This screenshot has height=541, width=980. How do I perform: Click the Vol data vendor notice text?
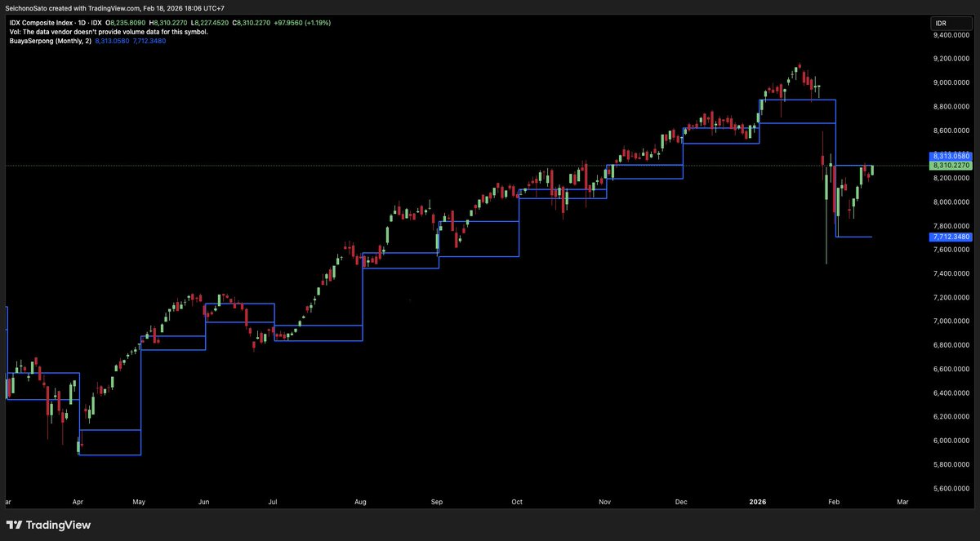(110, 32)
